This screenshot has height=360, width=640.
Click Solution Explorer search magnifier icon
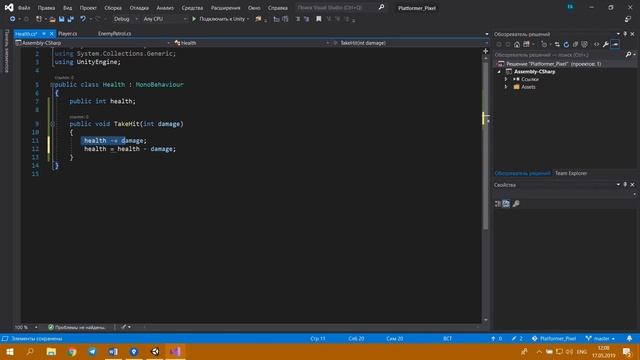tap(629, 55)
